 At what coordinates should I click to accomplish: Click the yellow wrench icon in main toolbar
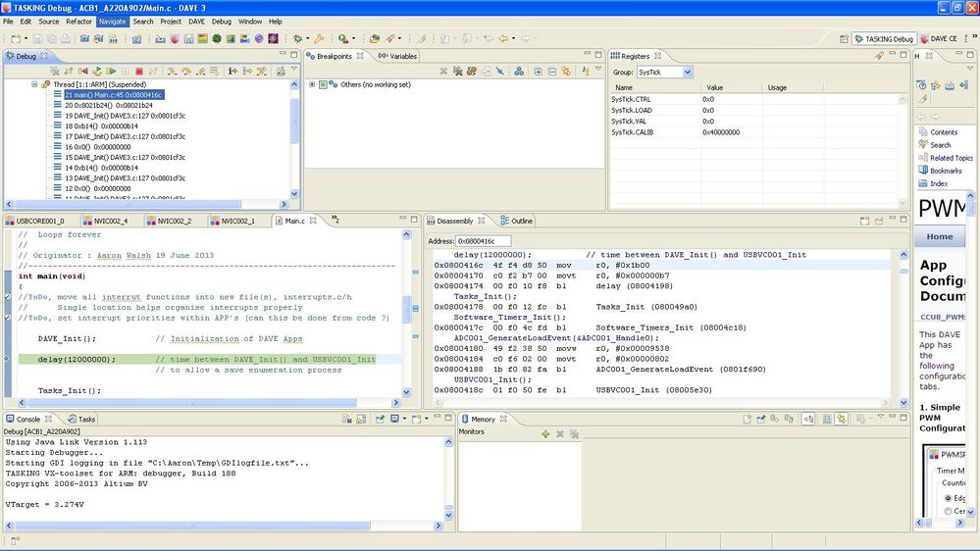[x=319, y=39]
